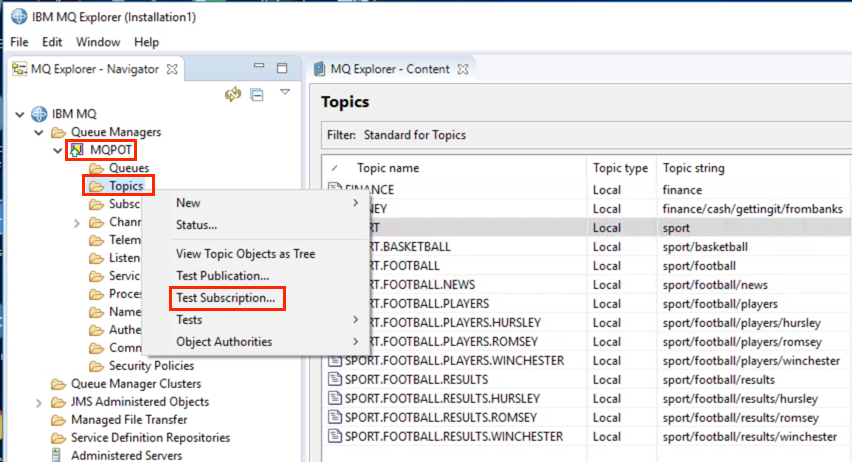The height and width of the screenshot is (462, 852).
Task: Open the Window menu
Action: coord(98,42)
